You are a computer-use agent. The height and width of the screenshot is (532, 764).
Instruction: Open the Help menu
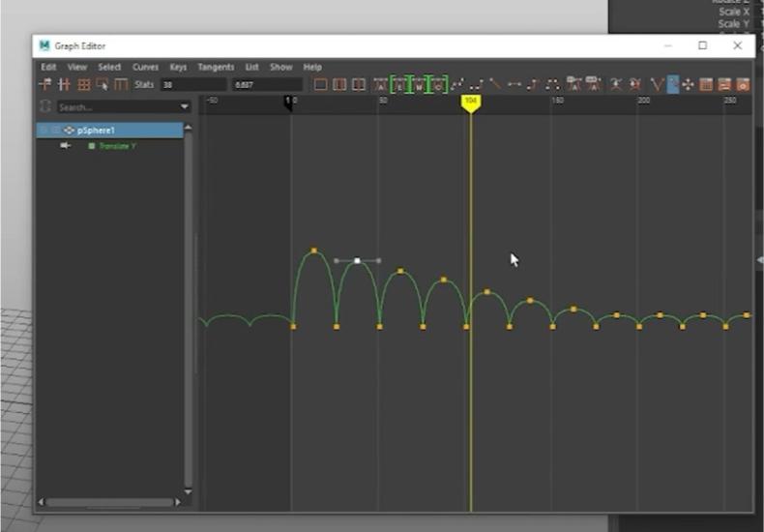pyautogui.click(x=312, y=68)
